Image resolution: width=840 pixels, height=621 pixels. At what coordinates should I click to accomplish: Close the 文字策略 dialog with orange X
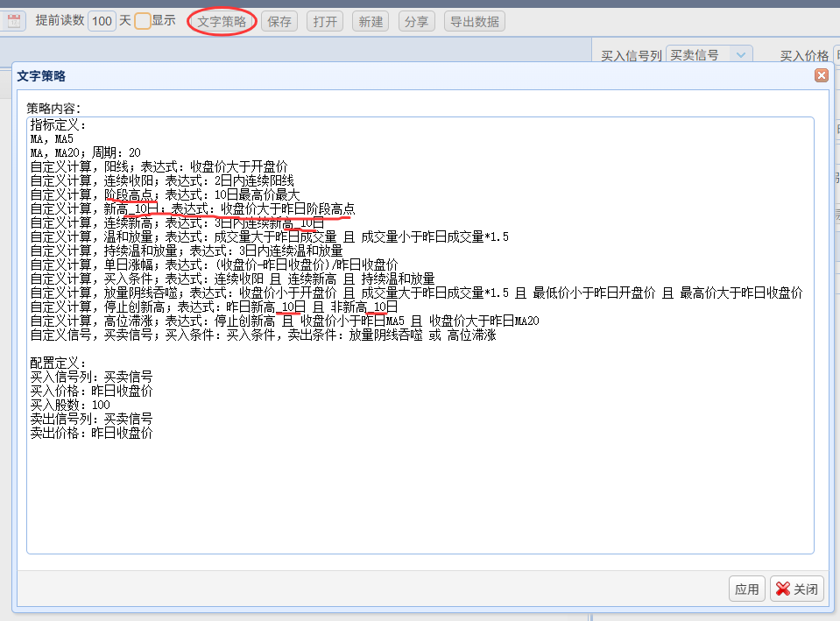pyautogui.click(x=822, y=75)
